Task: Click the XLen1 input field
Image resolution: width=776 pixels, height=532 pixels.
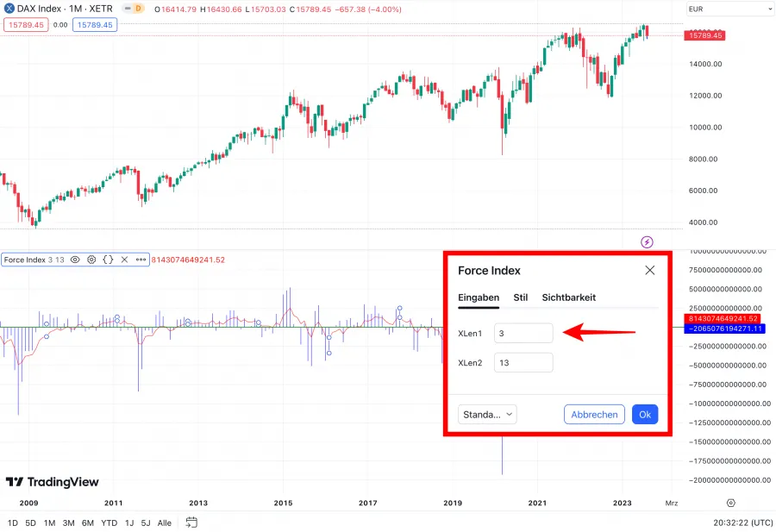Action: tap(523, 333)
